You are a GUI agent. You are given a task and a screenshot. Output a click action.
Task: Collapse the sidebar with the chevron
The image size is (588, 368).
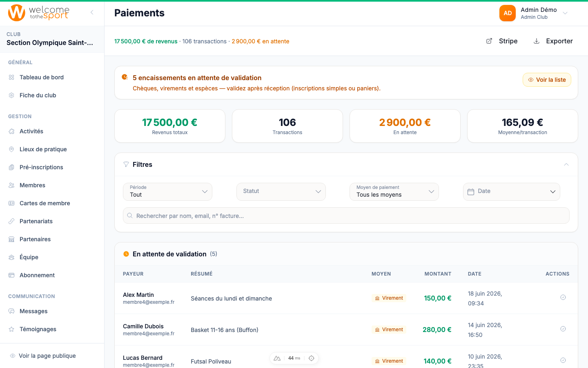[92, 13]
